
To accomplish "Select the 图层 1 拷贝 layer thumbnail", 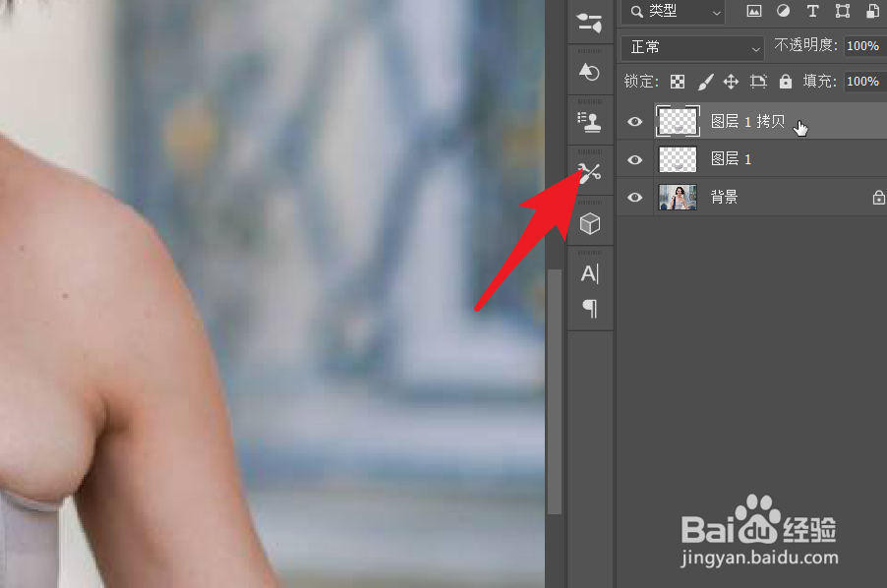I will point(678,121).
